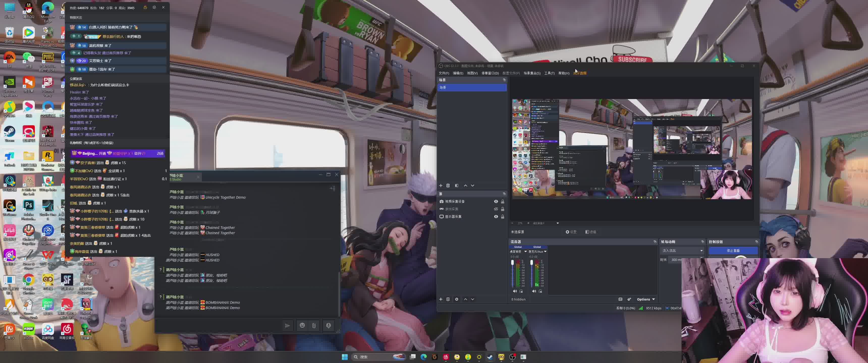Image resolution: width=868 pixels, height=363 pixels.
Task: Move the scene up with arrow icon
Action: [x=465, y=186]
